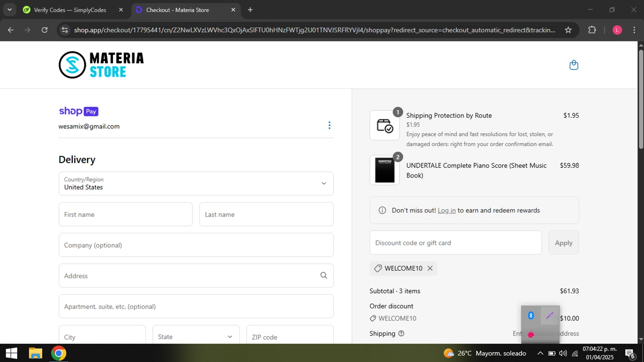Click the Last name field
The image size is (644, 362).
(x=266, y=214)
